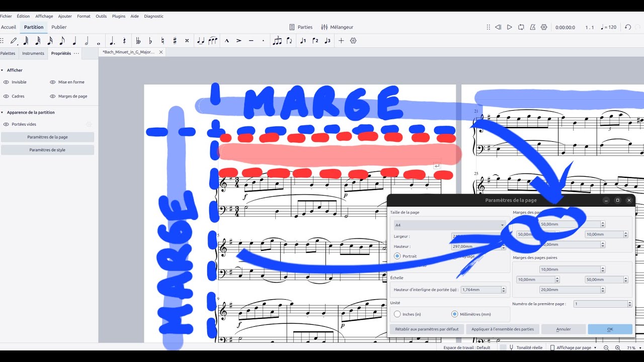Choose the 16th note duration
The height and width of the screenshot is (362, 644).
[x=50, y=41]
